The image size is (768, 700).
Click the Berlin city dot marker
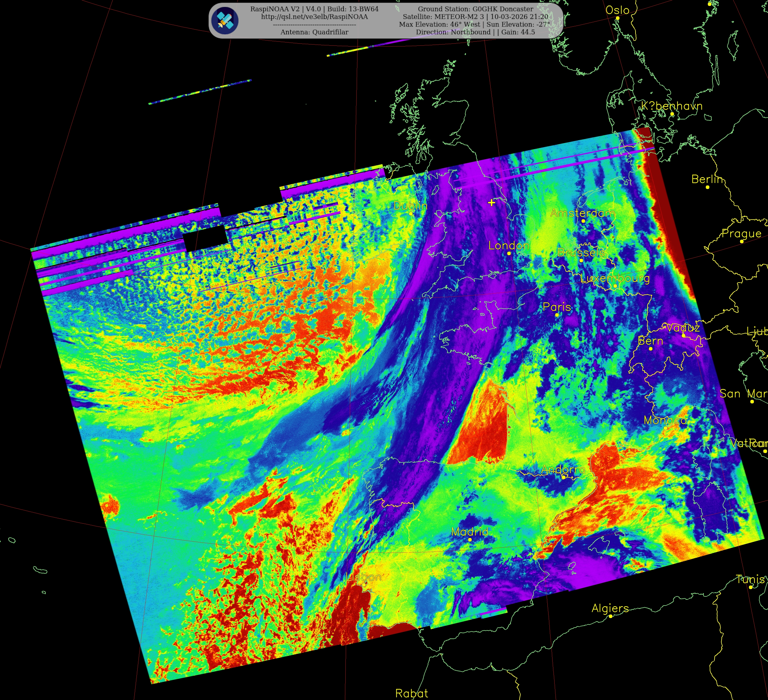point(707,187)
